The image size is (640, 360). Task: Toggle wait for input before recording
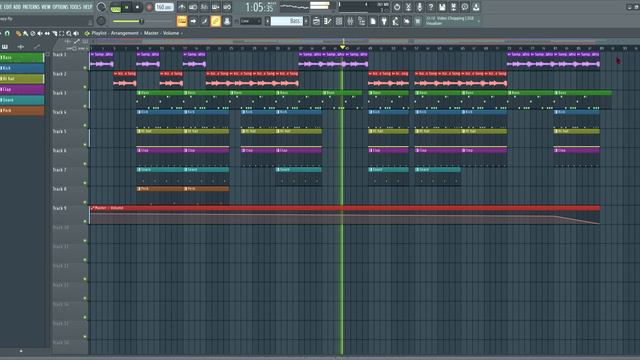[x=193, y=7]
